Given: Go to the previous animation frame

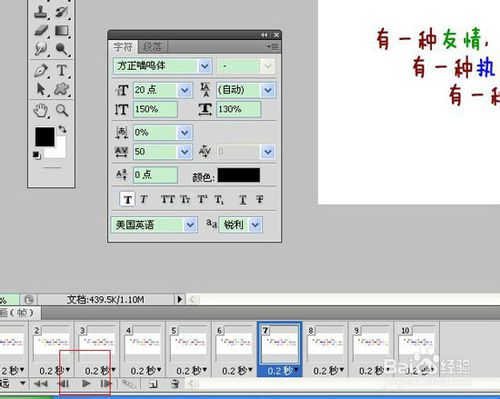Looking at the screenshot, I should (x=63, y=384).
